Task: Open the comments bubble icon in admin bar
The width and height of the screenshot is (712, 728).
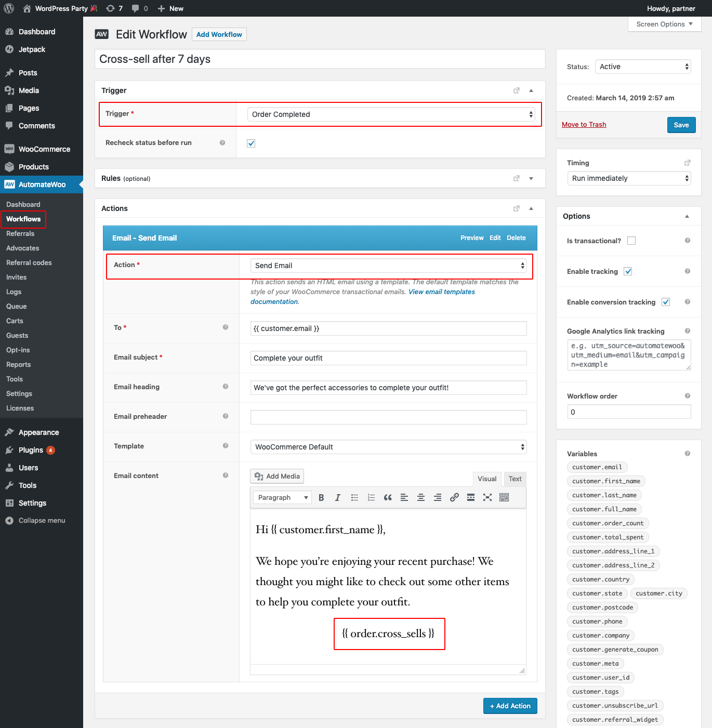Action: tap(135, 8)
